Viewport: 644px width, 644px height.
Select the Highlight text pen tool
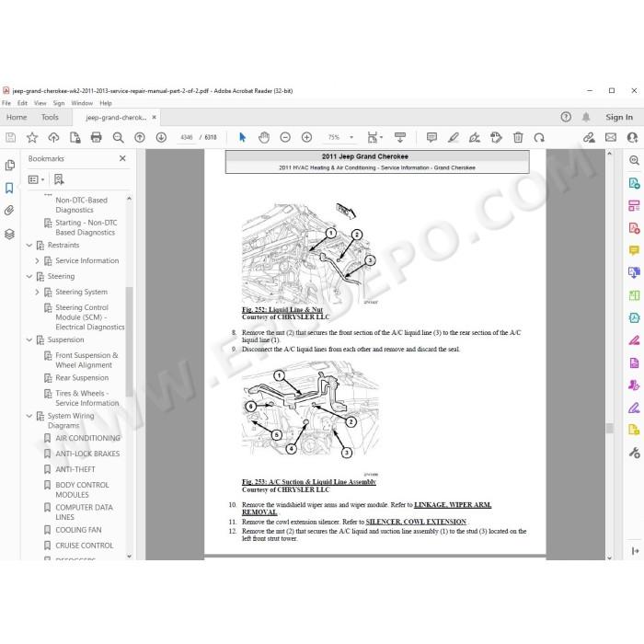[x=453, y=138]
